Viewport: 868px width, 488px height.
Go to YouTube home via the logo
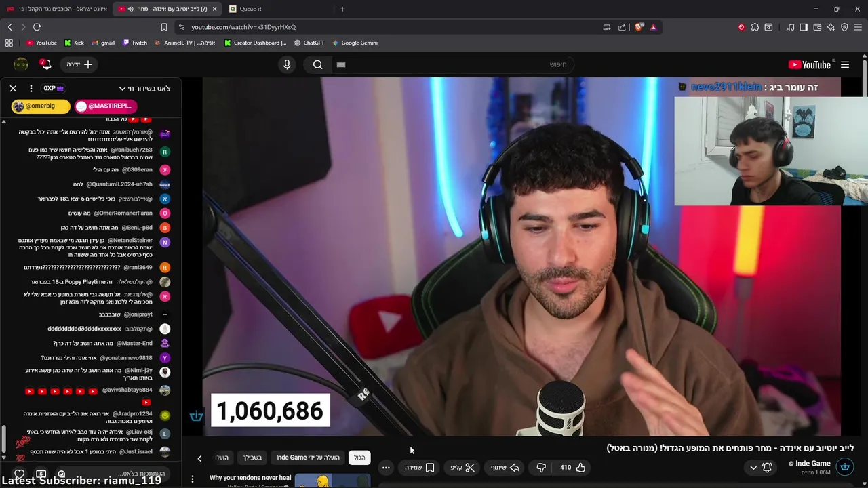pos(810,64)
